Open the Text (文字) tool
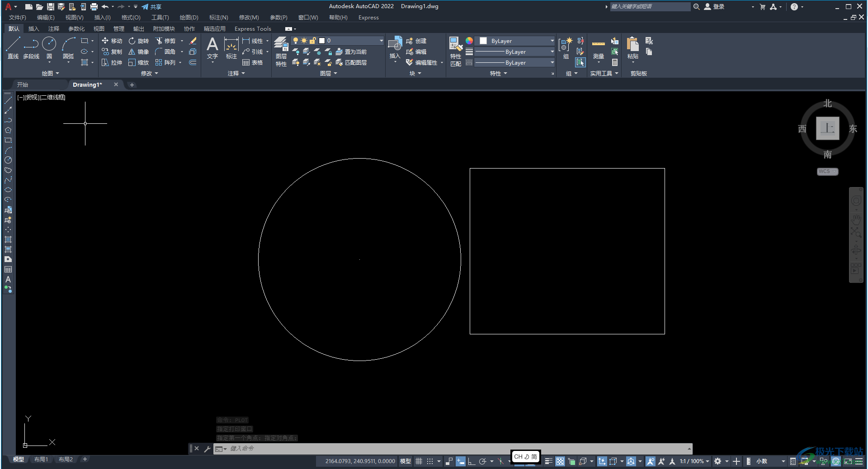This screenshot has height=469, width=868. click(212, 48)
